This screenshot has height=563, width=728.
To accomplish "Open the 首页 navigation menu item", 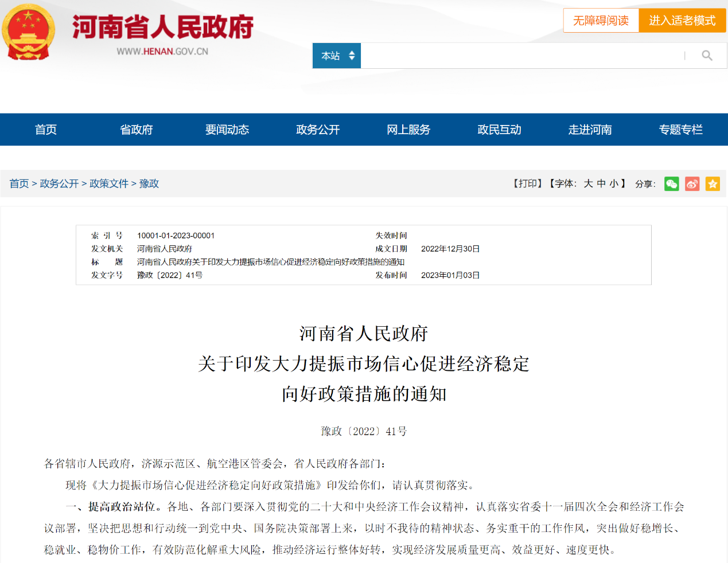I will 46,130.
